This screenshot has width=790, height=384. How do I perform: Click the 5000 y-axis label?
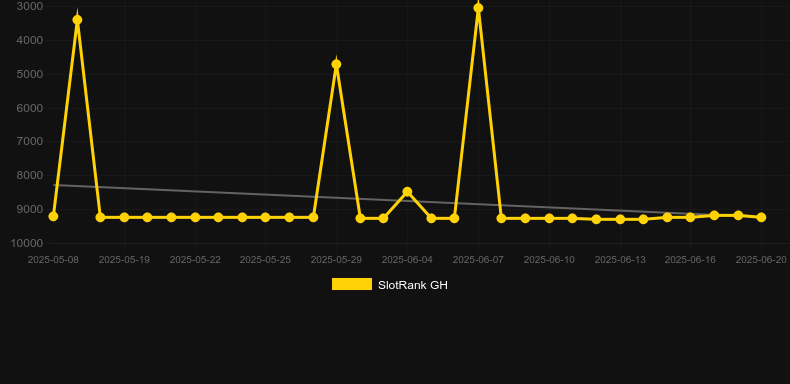30,74
